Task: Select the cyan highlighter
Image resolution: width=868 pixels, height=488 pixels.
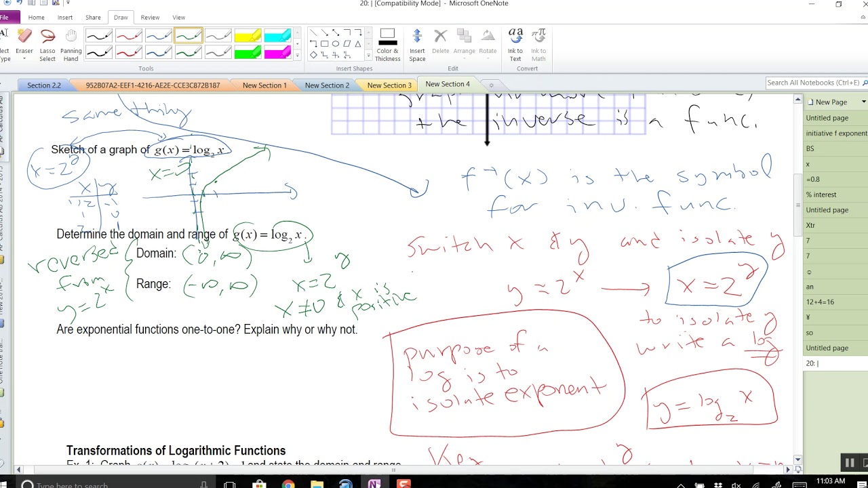Action: point(277,36)
